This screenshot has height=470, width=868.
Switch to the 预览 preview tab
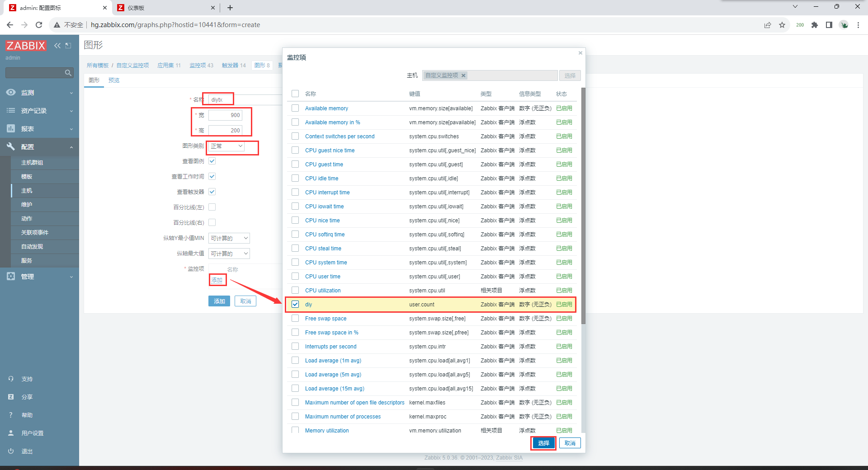(114, 80)
